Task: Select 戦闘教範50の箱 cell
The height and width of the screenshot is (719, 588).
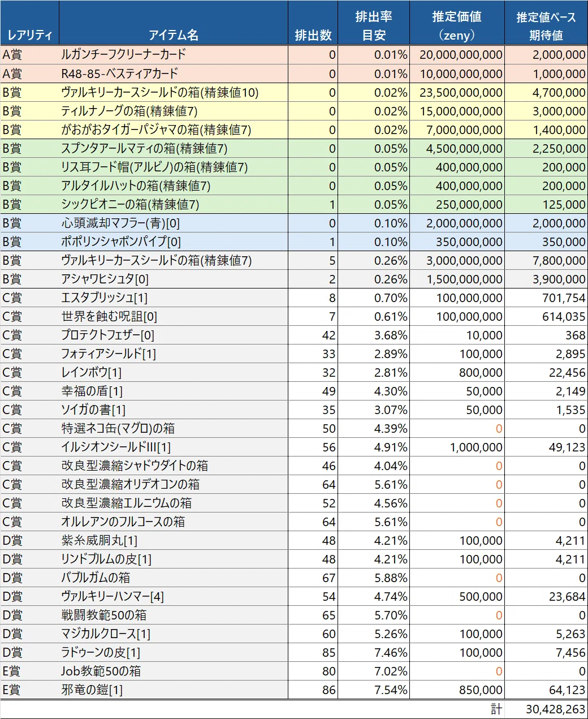Action: [174, 615]
